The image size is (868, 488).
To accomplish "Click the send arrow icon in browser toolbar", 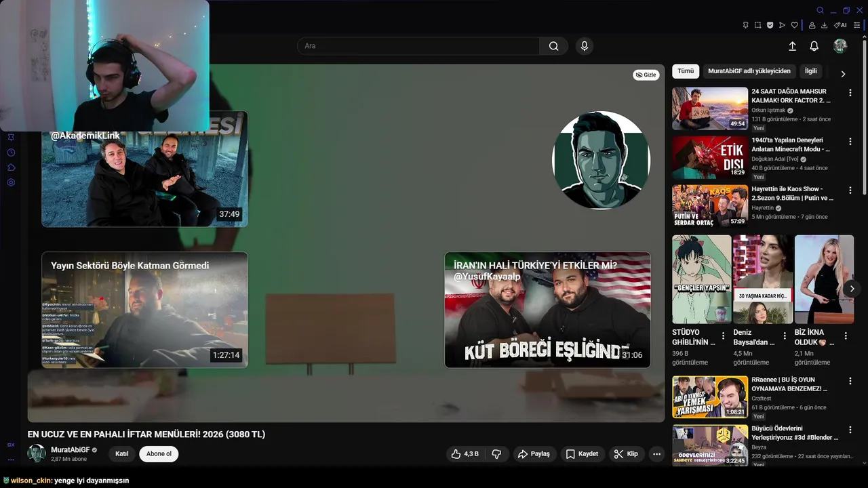I will click(x=782, y=25).
